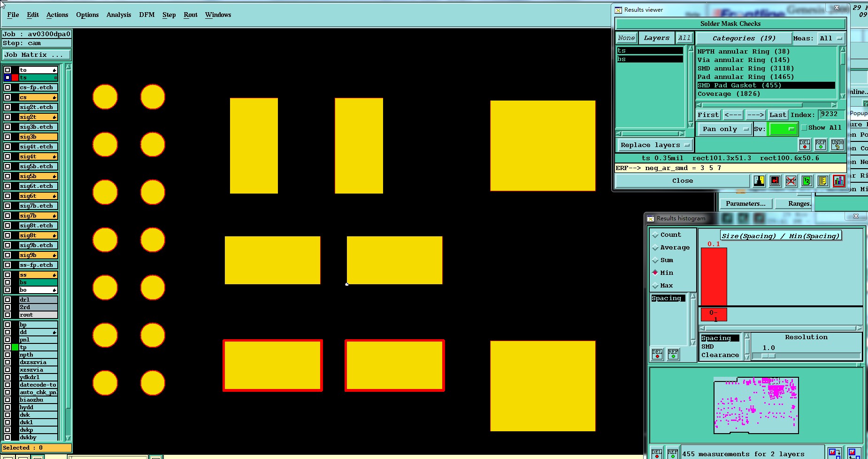Open the Edit menu
The image size is (868, 459).
(x=33, y=15)
